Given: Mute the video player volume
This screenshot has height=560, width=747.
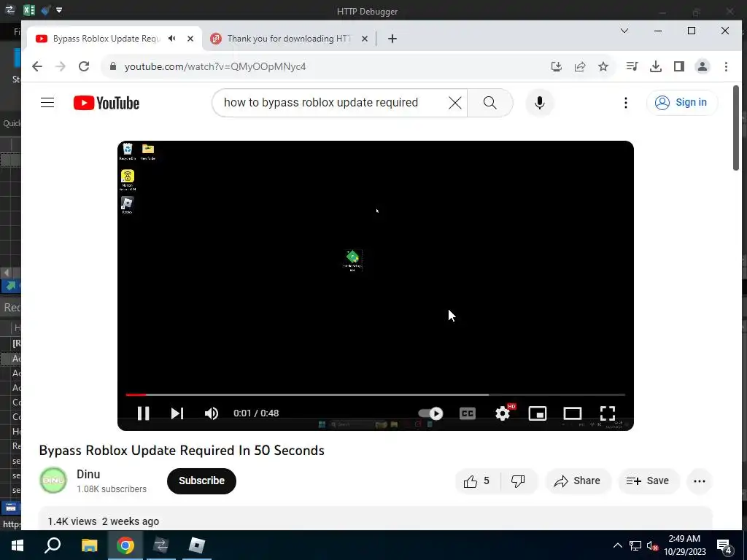Looking at the screenshot, I should [x=212, y=413].
